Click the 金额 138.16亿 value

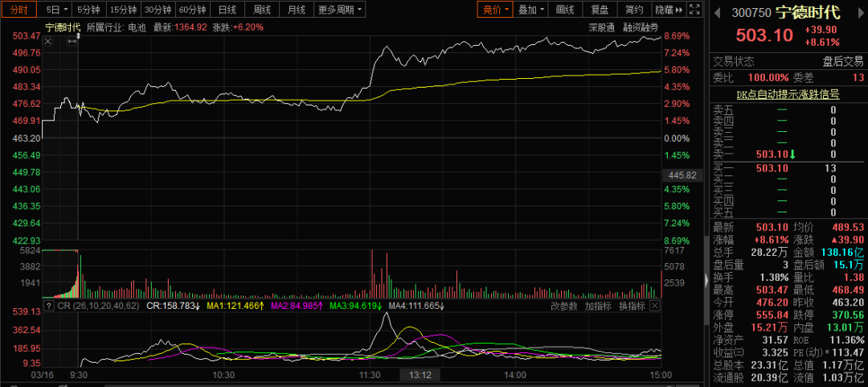(x=841, y=252)
